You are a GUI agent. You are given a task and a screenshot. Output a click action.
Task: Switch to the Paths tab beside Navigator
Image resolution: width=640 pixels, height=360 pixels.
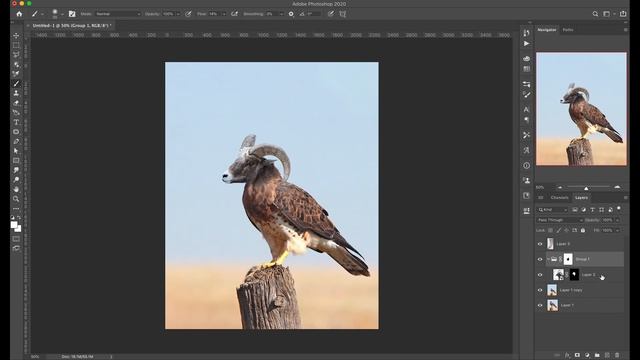coord(568,30)
